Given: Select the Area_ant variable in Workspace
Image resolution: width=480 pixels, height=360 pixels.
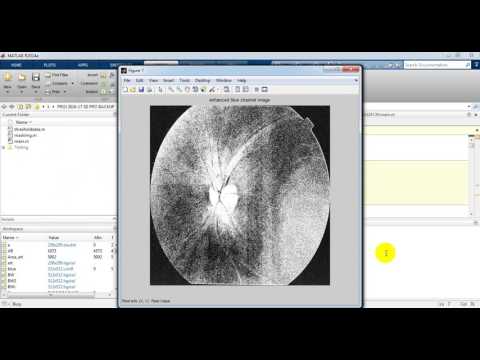Looking at the screenshot, I should [x=15, y=257].
